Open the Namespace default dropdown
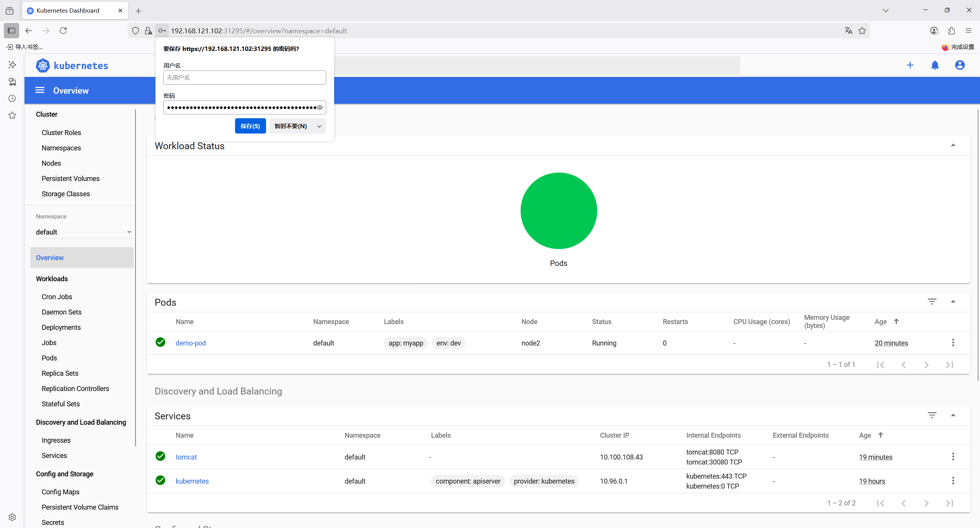This screenshot has width=980, height=528. [84, 232]
